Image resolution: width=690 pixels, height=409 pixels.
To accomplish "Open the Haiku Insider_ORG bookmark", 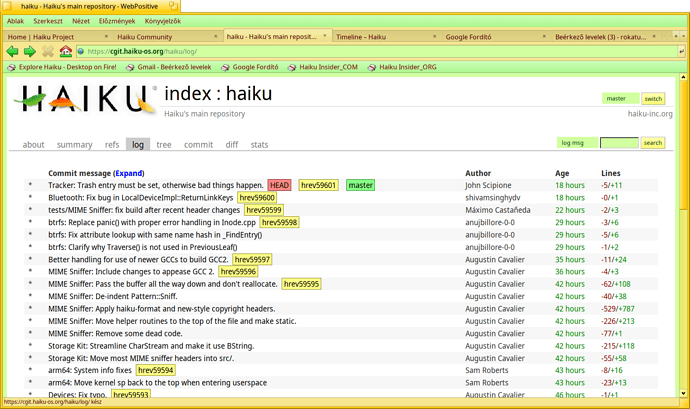I will pos(402,67).
